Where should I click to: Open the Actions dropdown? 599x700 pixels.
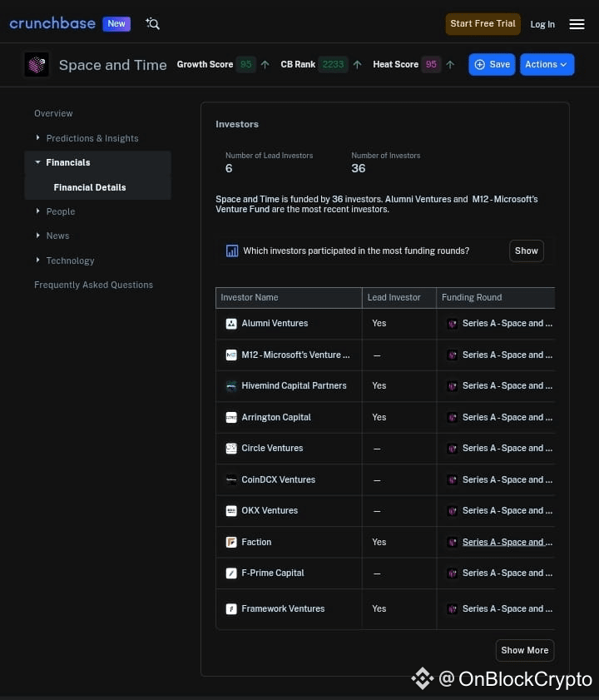pyautogui.click(x=547, y=65)
